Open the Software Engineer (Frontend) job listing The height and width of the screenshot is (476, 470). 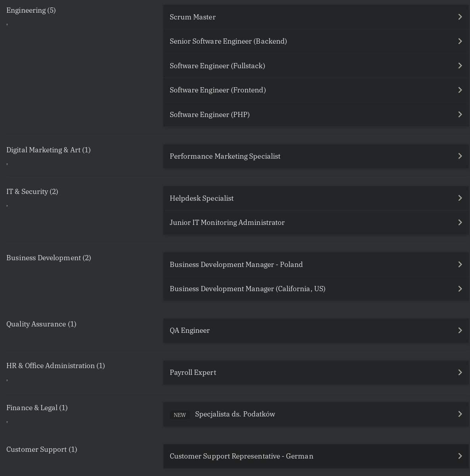tap(316, 90)
